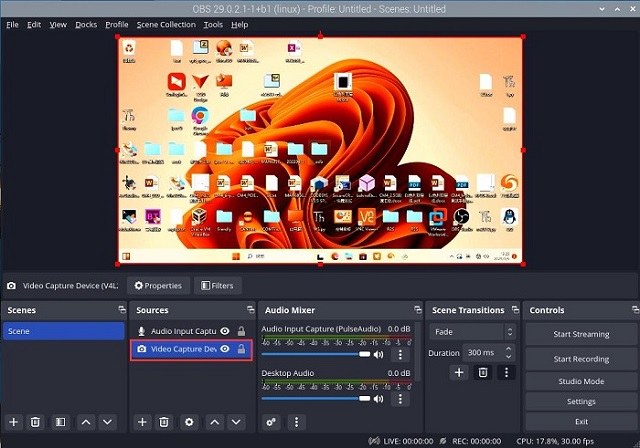Open the Fade transition dropdown

[x=472, y=332]
